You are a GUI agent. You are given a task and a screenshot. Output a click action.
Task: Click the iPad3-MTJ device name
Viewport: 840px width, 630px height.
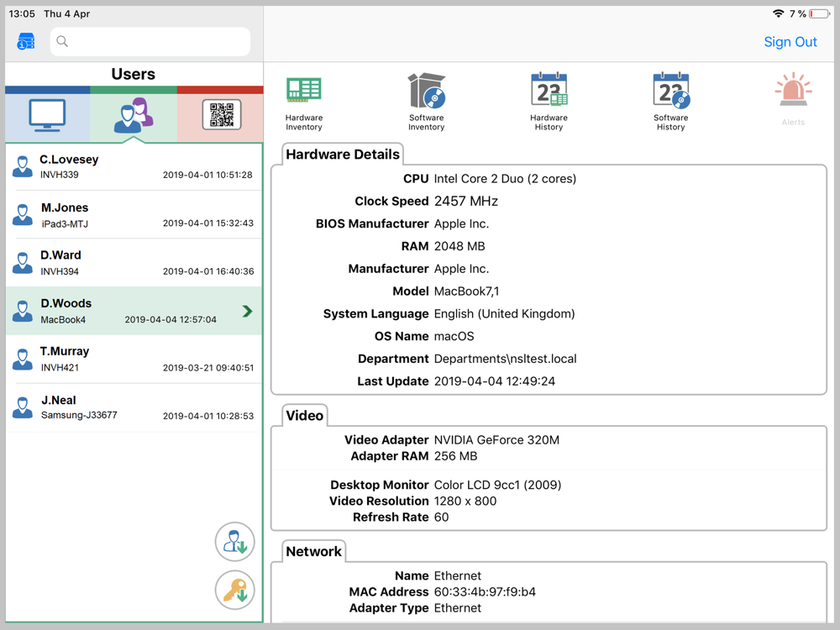point(65,223)
